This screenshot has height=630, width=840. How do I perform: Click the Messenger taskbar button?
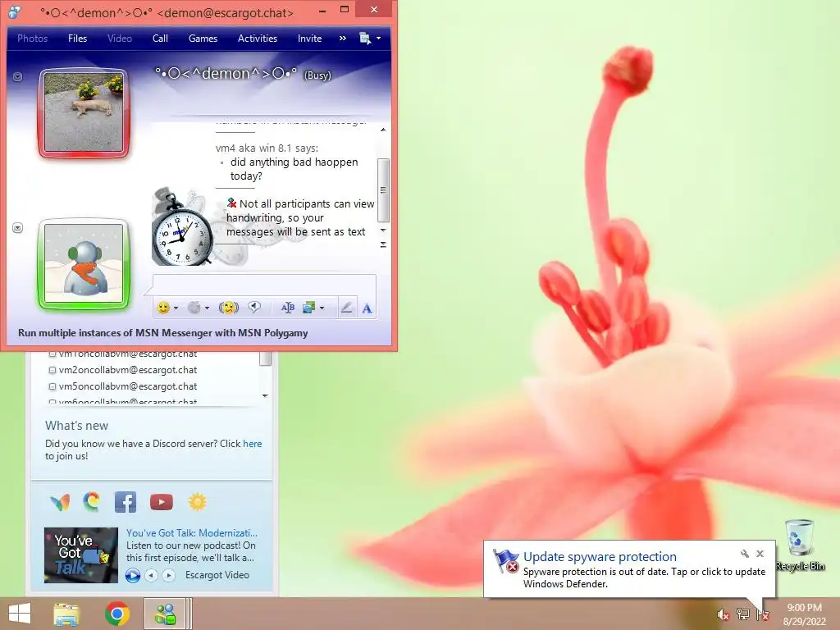(165, 614)
